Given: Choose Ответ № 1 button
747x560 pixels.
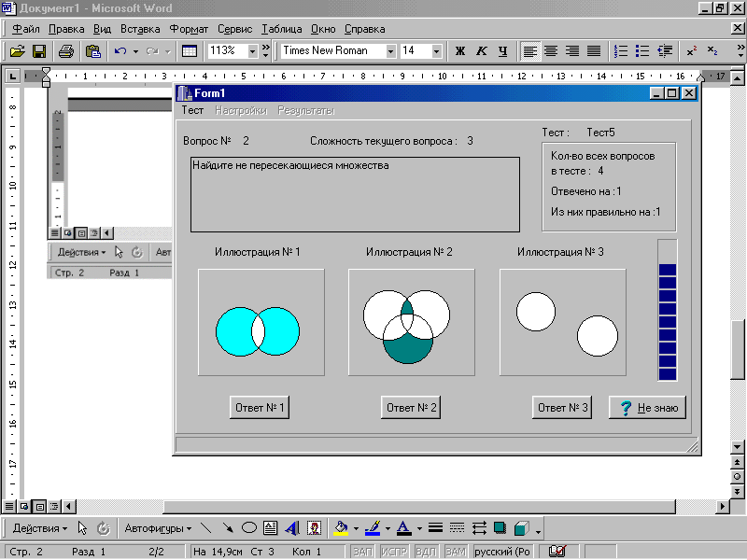Looking at the screenshot, I should pyautogui.click(x=260, y=408).
